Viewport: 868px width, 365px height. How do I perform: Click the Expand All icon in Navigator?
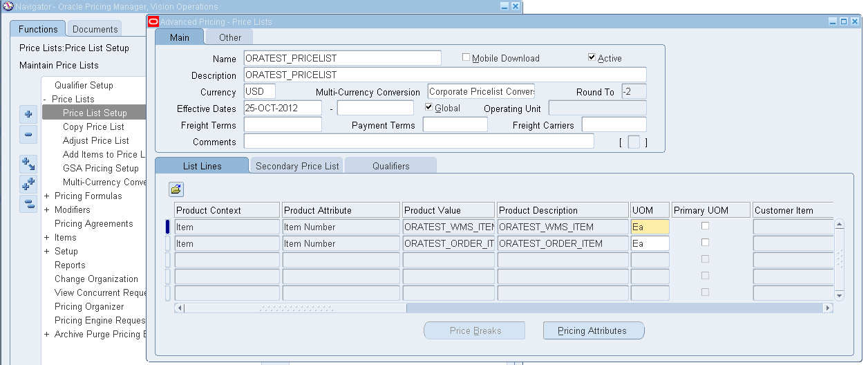pyautogui.click(x=28, y=184)
